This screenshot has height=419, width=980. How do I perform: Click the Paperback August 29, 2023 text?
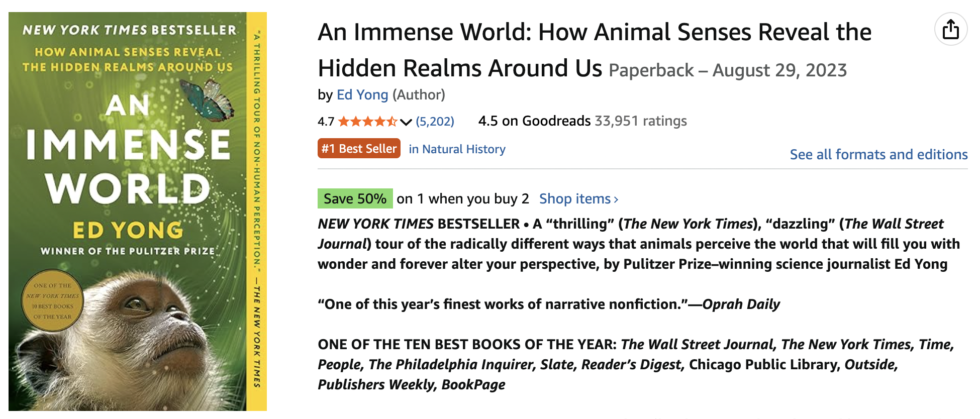(x=727, y=70)
